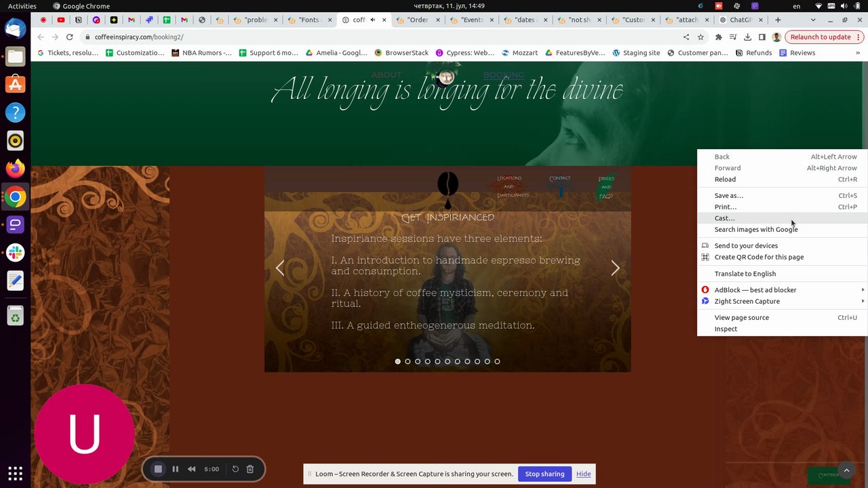868x488 pixels.
Task: Click the Stop sharing button
Action: coord(545,474)
